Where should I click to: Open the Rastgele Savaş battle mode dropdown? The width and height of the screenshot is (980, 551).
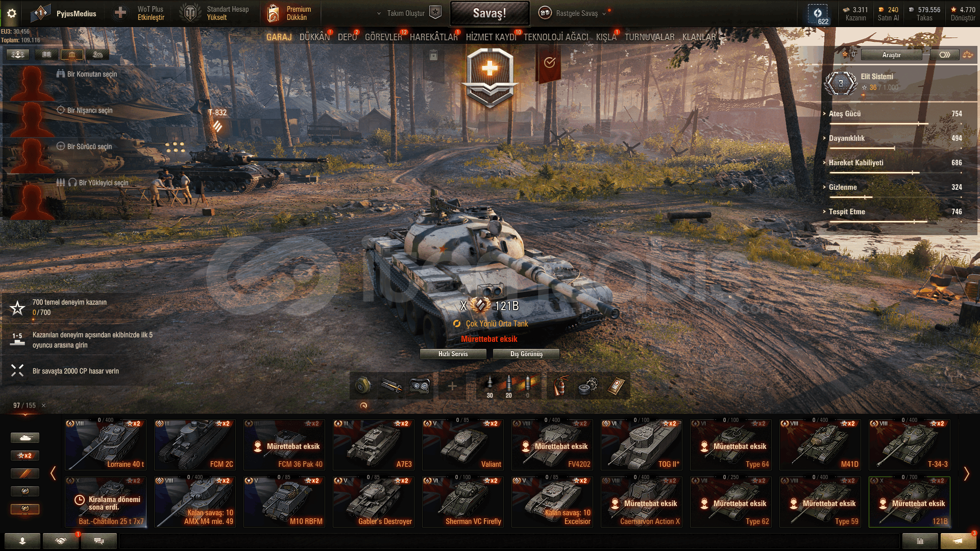coord(604,14)
